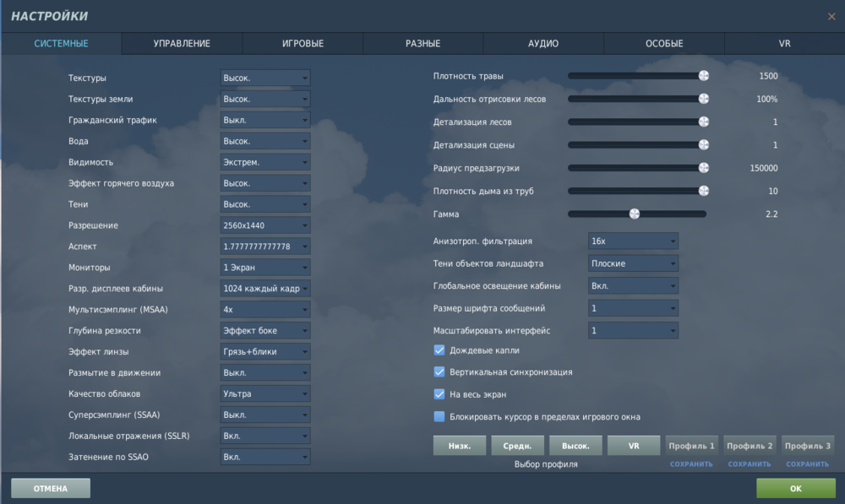Expand the Аспект dropdown
The width and height of the screenshot is (845, 504).
point(265,246)
